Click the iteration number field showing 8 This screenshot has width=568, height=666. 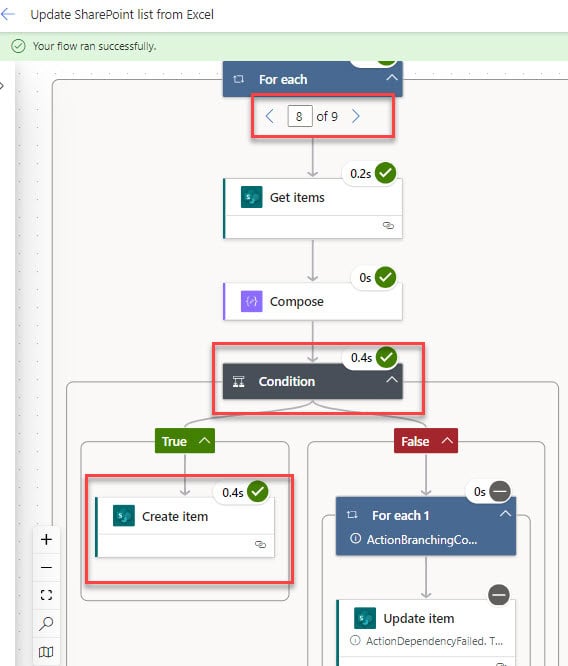pyautogui.click(x=300, y=116)
